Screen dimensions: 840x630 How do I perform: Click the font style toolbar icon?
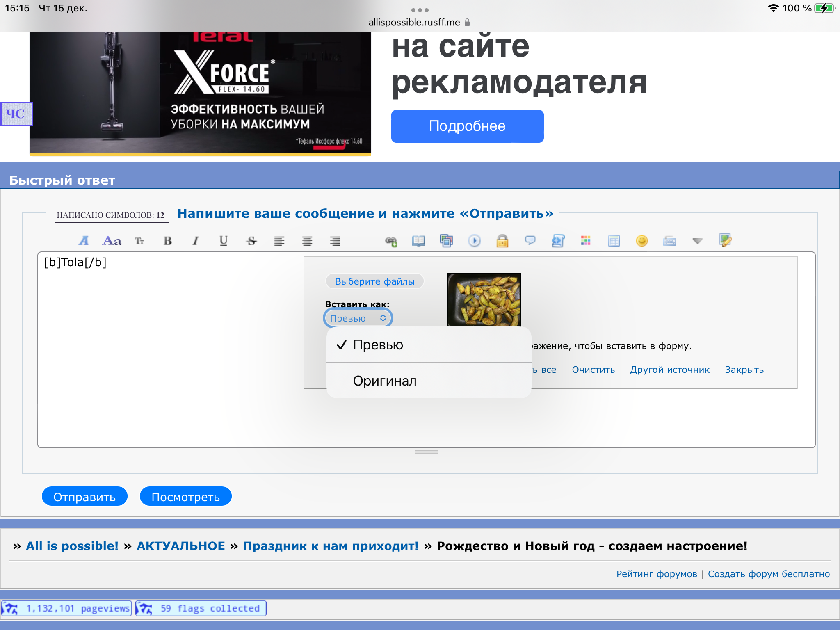[84, 241]
